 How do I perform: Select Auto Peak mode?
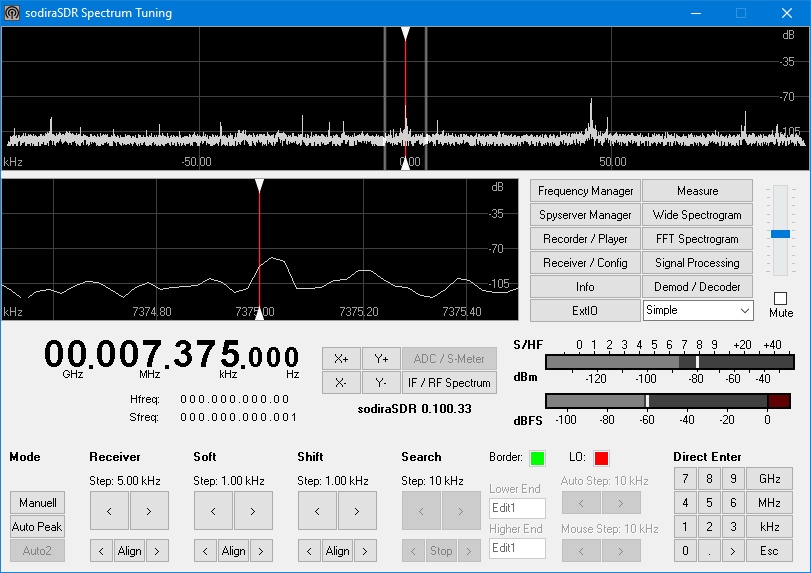click(37, 526)
